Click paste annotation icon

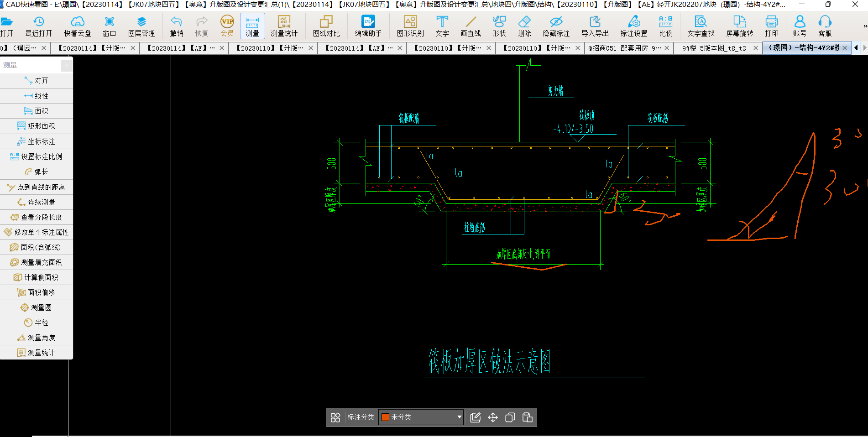[x=528, y=417]
